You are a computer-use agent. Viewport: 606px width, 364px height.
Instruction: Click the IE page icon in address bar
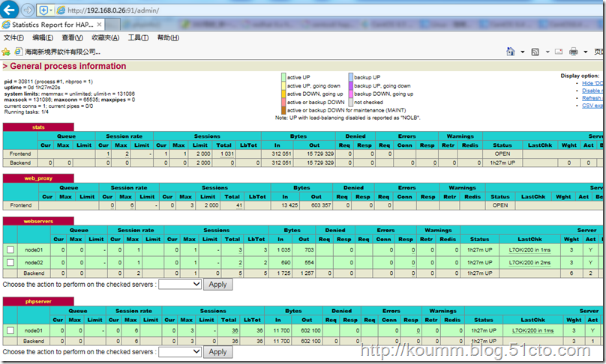(x=61, y=10)
